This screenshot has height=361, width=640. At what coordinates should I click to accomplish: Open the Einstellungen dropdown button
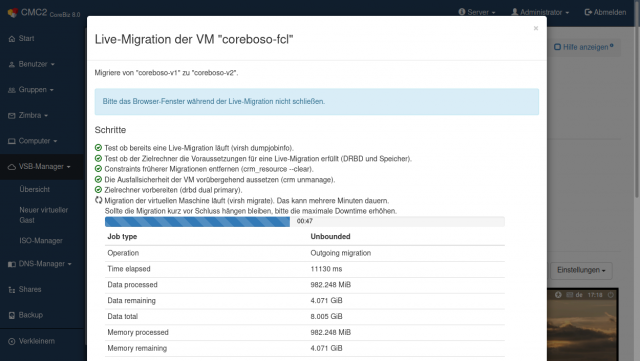tap(581, 270)
